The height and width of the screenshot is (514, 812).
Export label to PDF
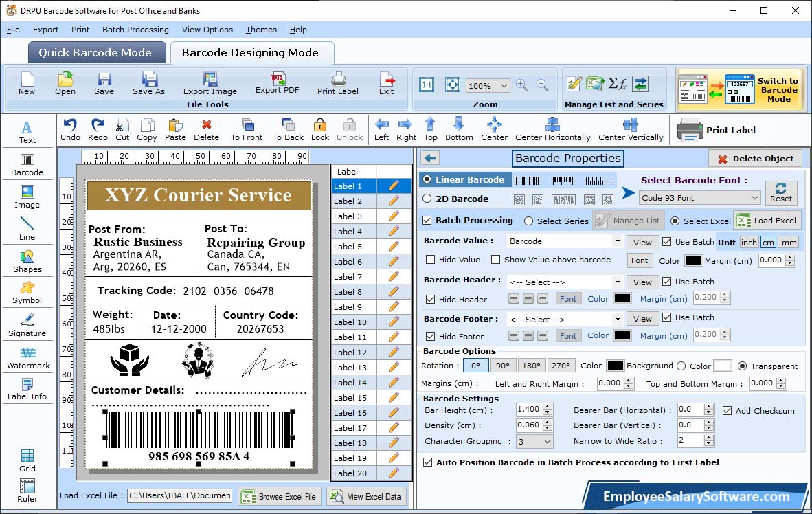(277, 84)
